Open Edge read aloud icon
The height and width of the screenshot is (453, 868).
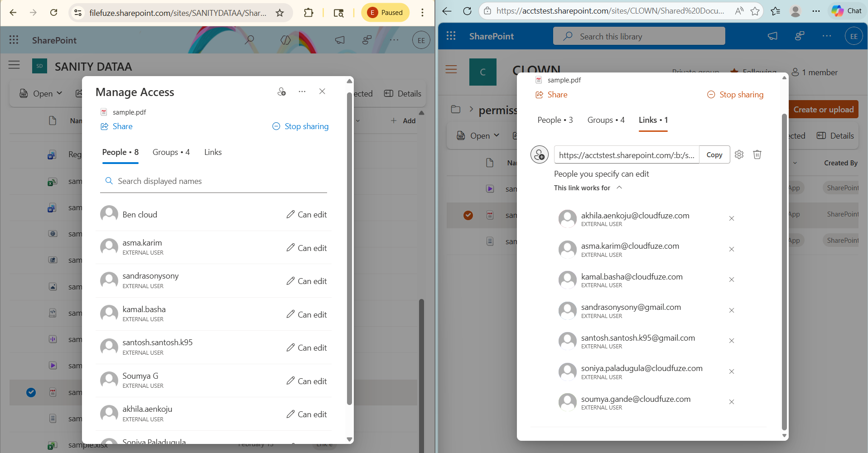click(739, 11)
